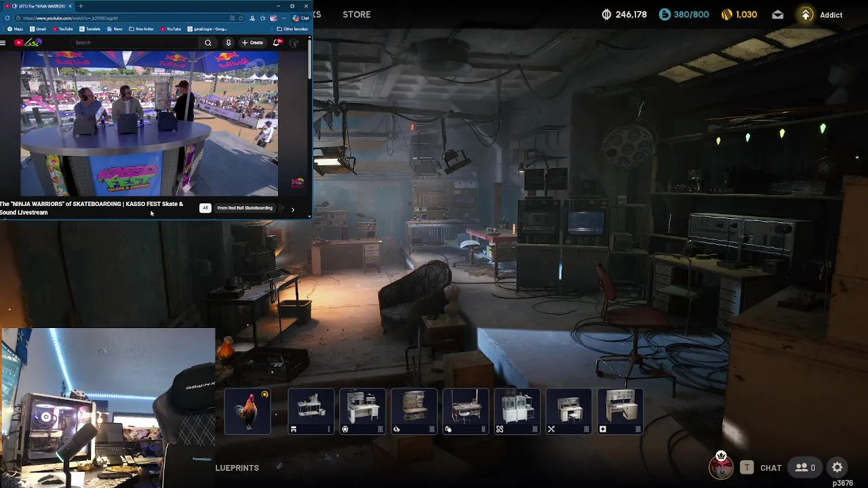Viewport: 868px width, 488px height.
Task: Click the Addict rank label
Action: pyautogui.click(x=831, y=15)
